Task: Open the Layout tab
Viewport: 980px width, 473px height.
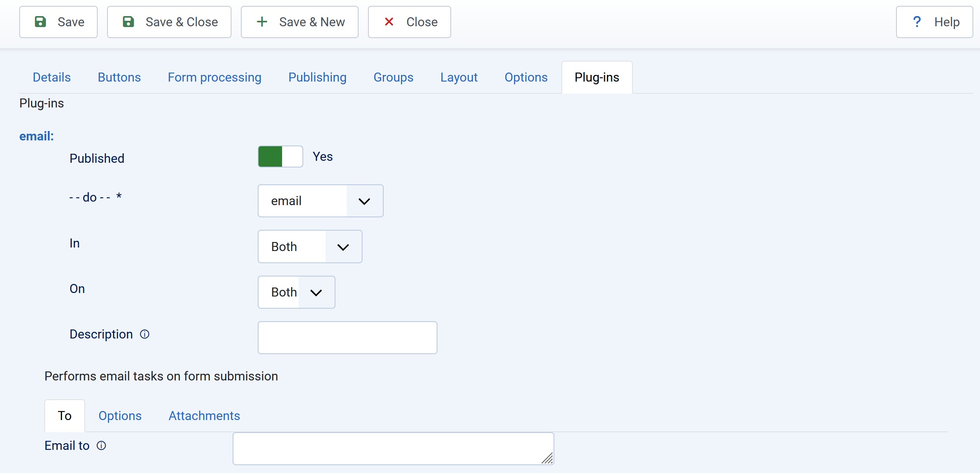Action: 459,77
